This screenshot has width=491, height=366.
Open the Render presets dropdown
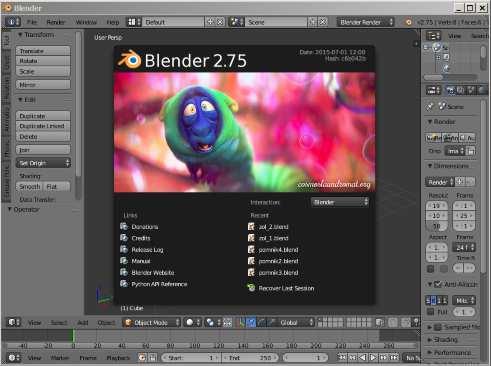point(439,182)
